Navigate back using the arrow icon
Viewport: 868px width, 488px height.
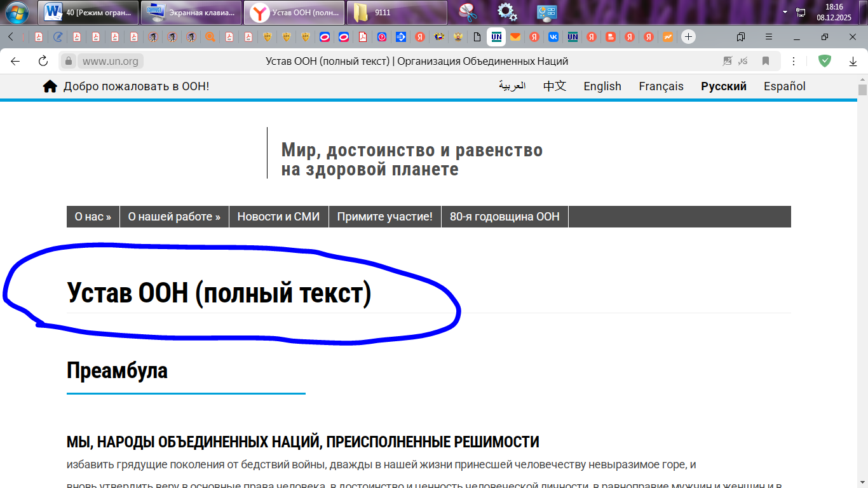(x=14, y=61)
